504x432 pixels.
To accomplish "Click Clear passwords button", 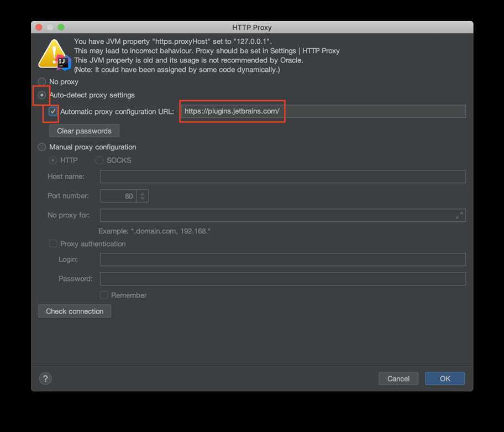I will (x=84, y=131).
